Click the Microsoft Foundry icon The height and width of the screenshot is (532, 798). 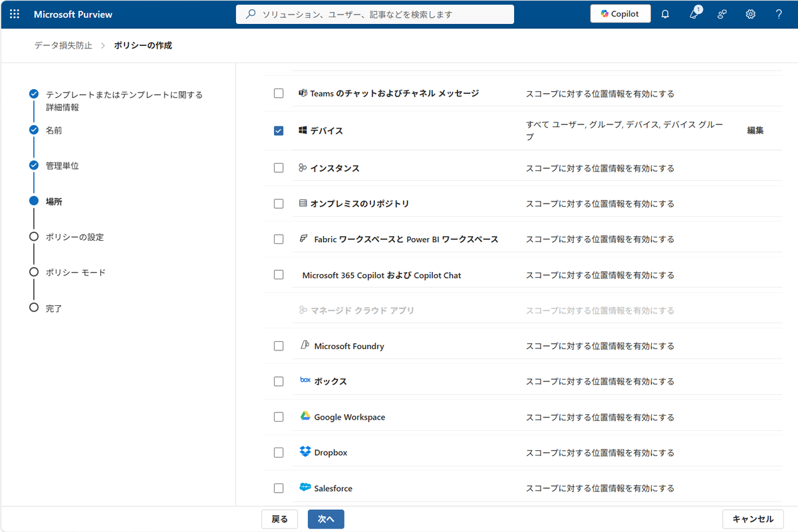coord(305,346)
